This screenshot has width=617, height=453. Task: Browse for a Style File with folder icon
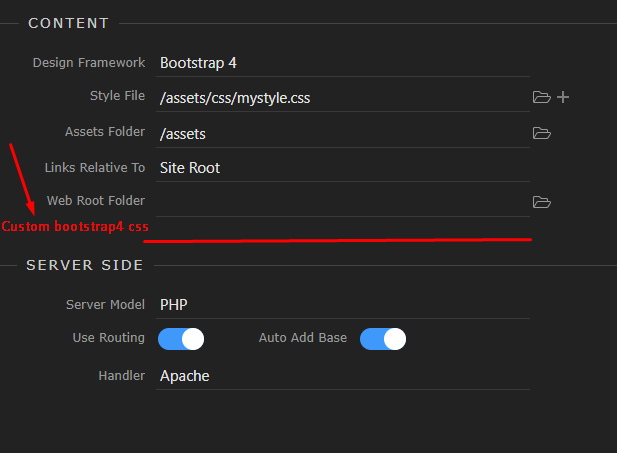(541, 97)
